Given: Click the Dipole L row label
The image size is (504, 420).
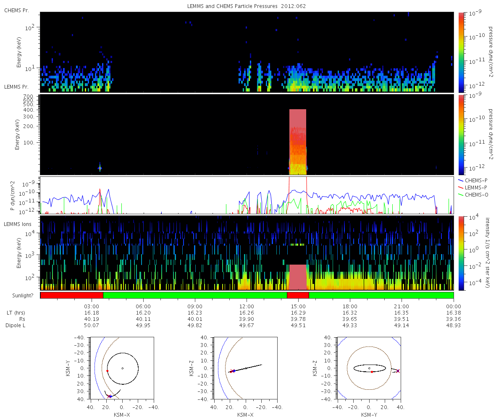Looking at the screenshot, I should pos(18,325).
